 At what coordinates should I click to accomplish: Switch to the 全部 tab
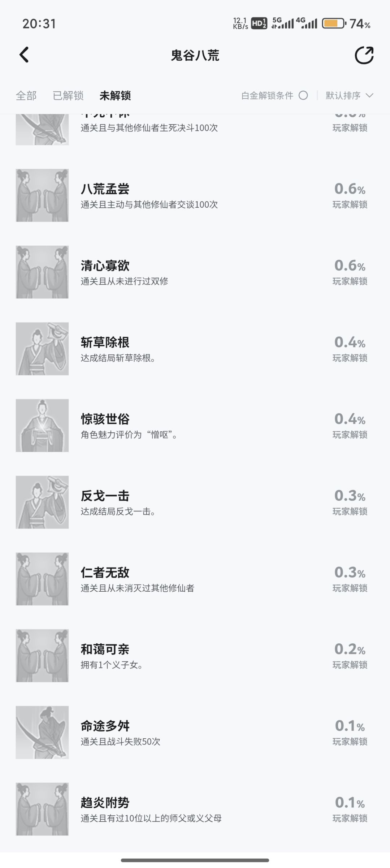pyautogui.click(x=26, y=96)
